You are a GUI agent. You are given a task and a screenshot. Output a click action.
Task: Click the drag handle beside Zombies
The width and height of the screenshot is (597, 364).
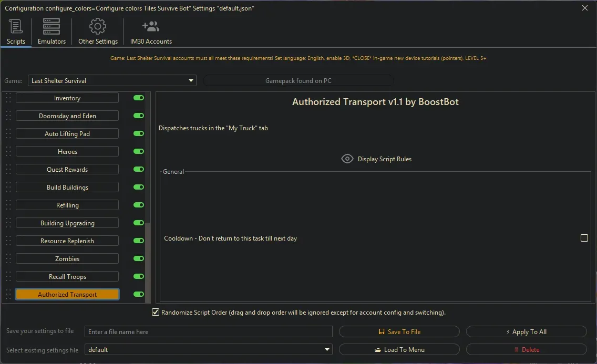click(8, 259)
